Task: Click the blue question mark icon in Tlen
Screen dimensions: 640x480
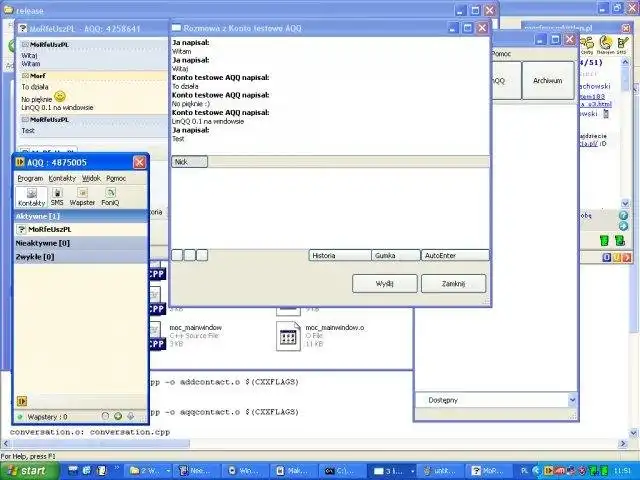Action: point(623,215)
